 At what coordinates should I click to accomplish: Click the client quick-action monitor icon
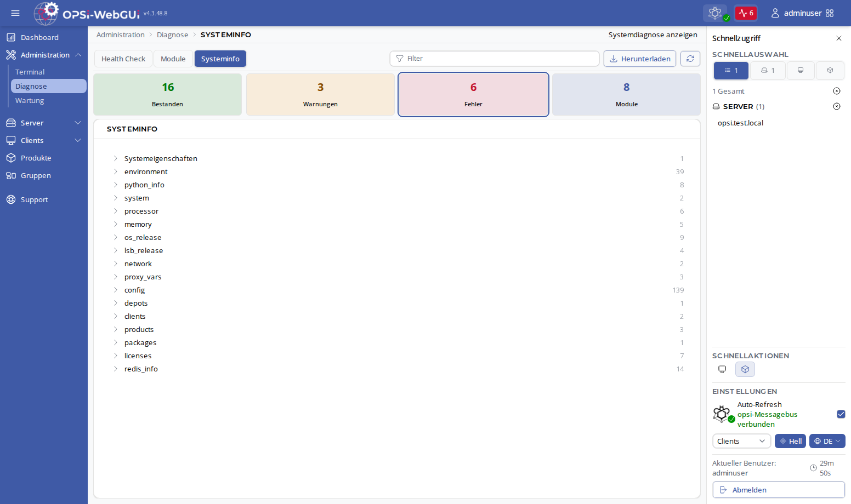coord(722,369)
